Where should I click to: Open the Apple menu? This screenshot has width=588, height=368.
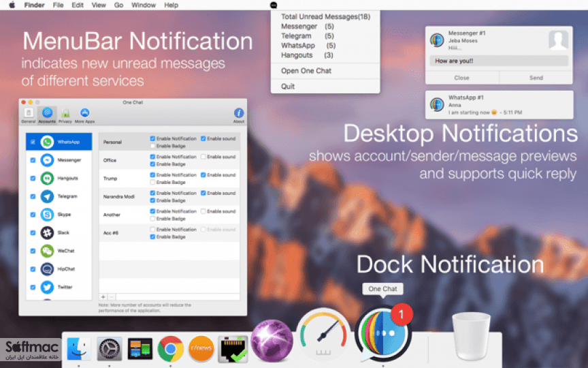(x=12, y=5)
